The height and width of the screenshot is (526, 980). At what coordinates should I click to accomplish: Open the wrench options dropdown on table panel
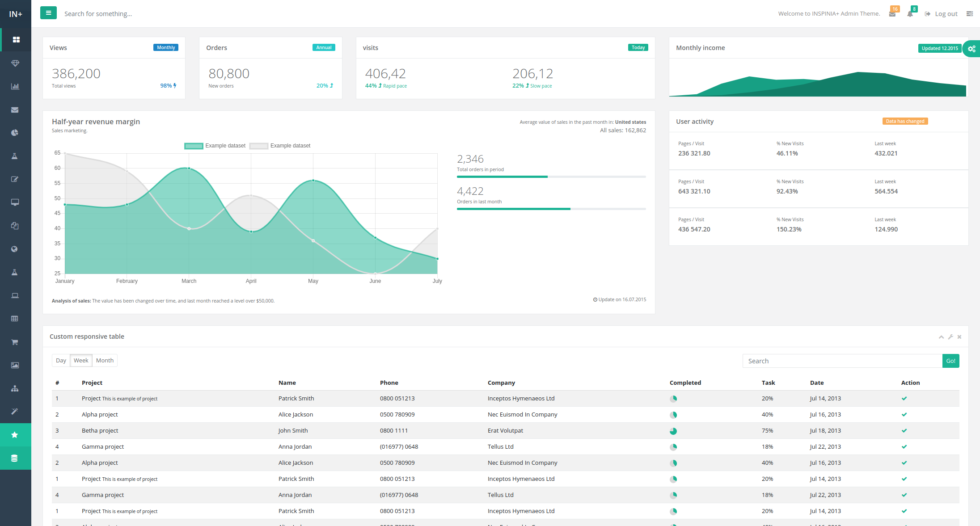[x=950, y=337]
